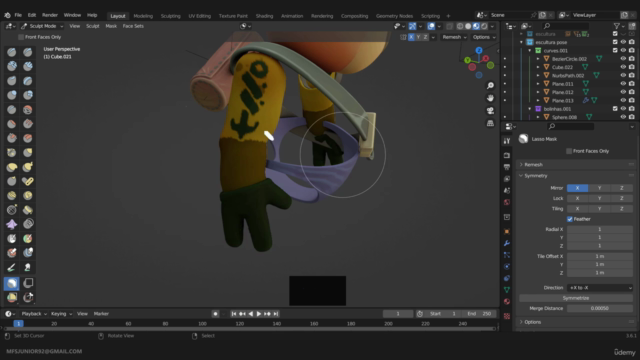Open the Tool properties tab icon
The height and width of the screenshot is (360, 640).
click(x=507, y=141)
